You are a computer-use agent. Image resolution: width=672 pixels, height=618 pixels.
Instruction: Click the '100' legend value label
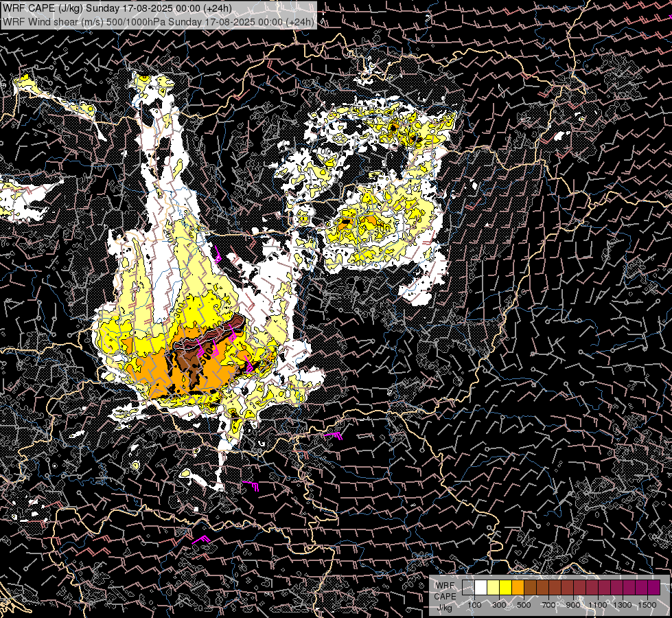click(x=474, y=605)
